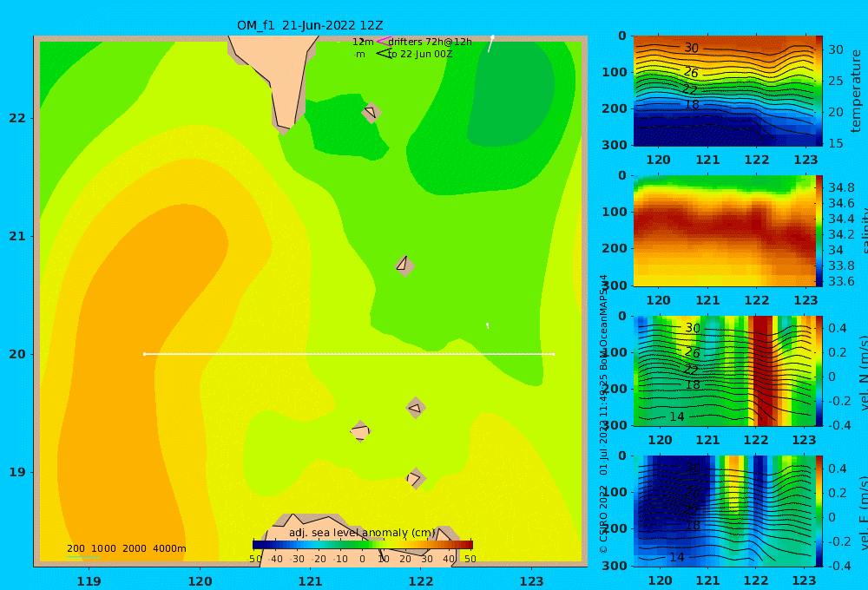Screen dimensions: 868x590
Task: Click the '200 1000 2000 4000m' bathymetry legend
Action: 126,548
